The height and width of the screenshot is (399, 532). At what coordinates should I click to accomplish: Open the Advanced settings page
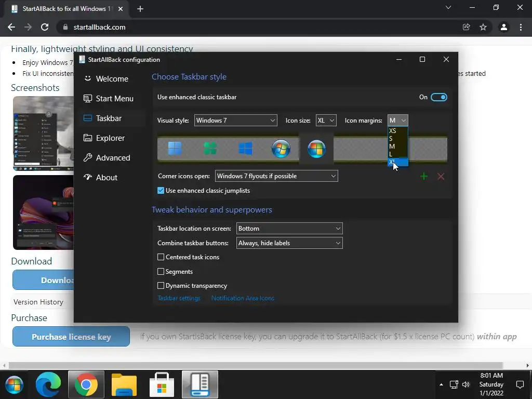[112, 157]
